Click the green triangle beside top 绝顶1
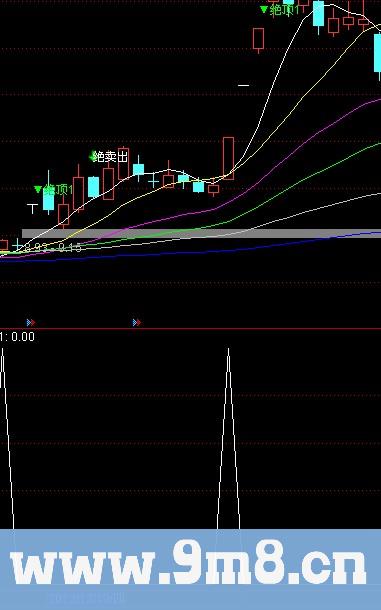 (x=264, y=9)
